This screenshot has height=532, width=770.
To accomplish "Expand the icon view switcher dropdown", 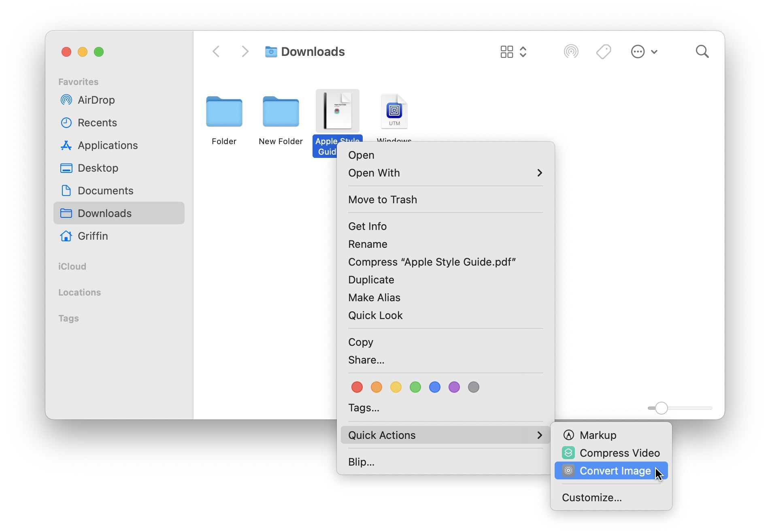I will click(513, 52).
